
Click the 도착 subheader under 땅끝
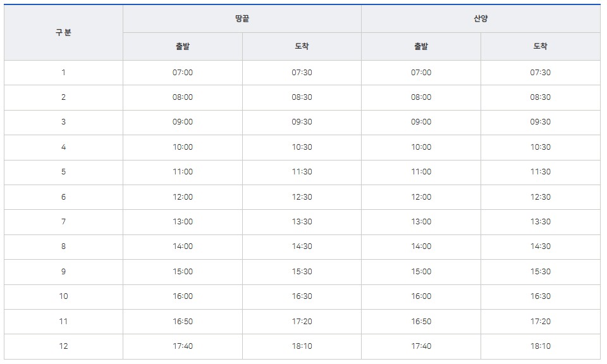tap(302, 46)
